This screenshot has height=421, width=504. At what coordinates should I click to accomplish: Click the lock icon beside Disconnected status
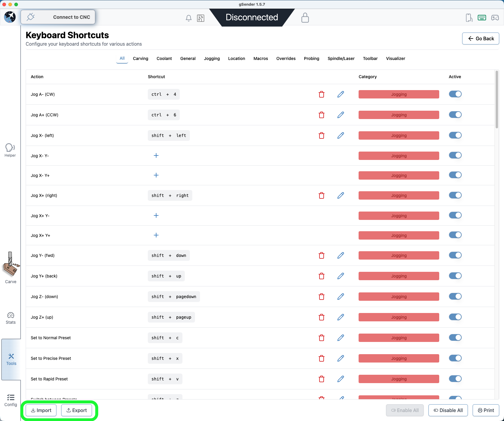[305, 18]
